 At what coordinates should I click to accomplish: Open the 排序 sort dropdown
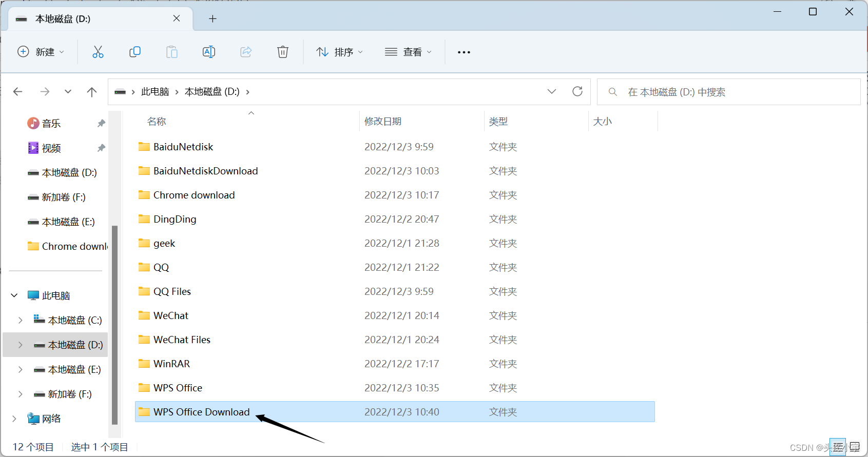click(339, 52)
